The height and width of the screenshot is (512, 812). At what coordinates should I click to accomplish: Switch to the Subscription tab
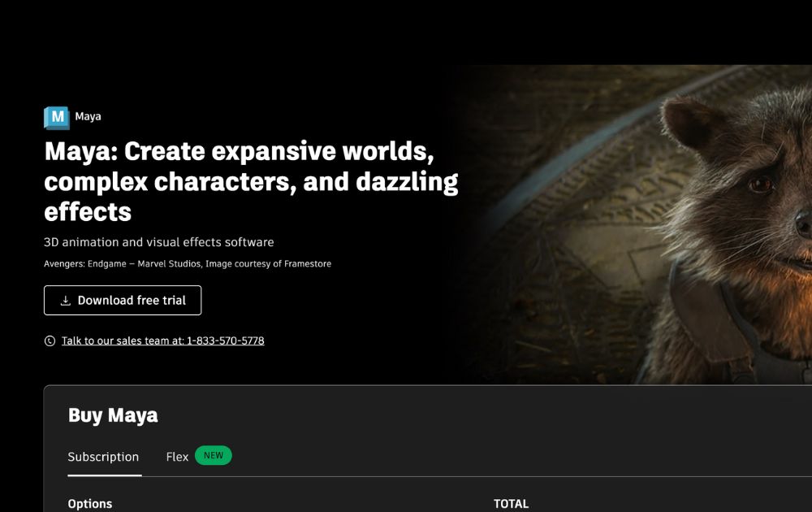point(104,457)
